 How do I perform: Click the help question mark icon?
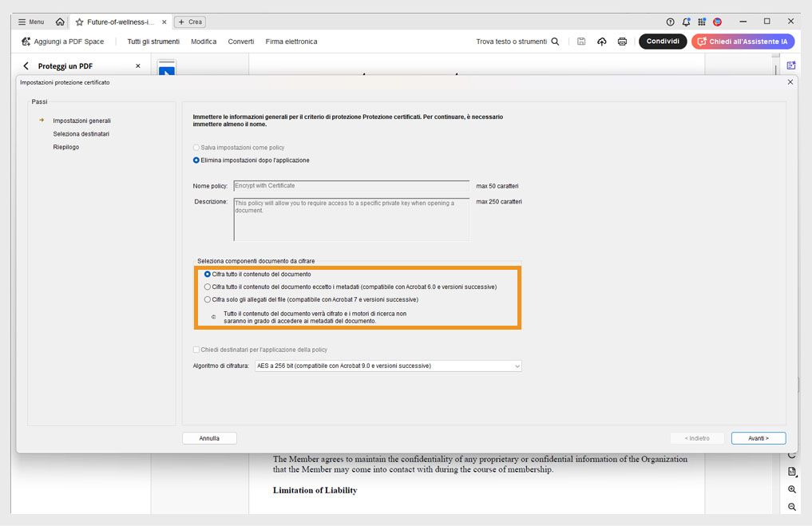pyautogui.click(x=669, y=22)
